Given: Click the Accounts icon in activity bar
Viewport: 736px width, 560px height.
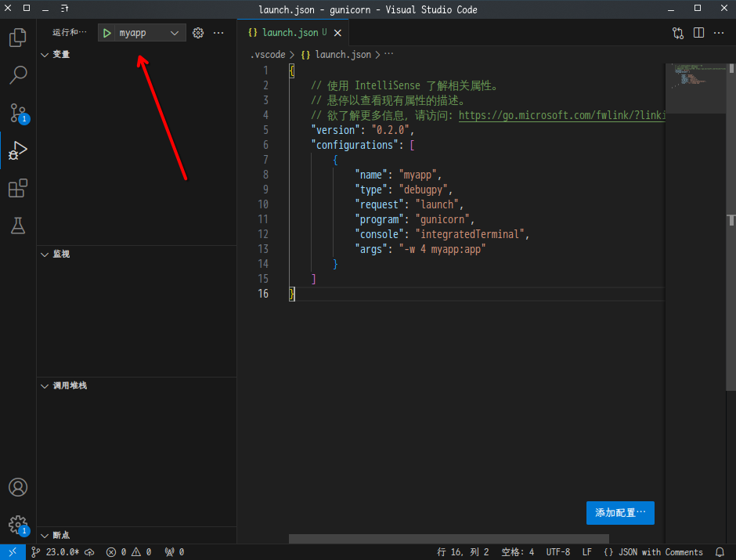Looking at the screenshot, I should [x=17, y=487].
